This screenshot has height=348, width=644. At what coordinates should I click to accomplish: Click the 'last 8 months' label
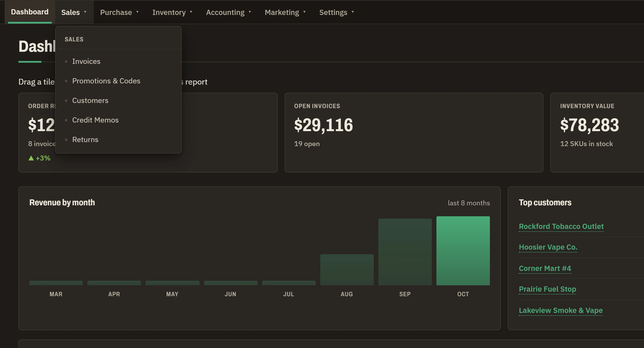[469, 203]
